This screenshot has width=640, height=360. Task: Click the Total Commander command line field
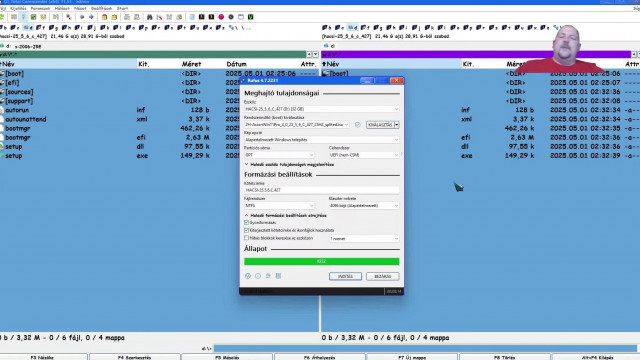[x=425, y=349]
